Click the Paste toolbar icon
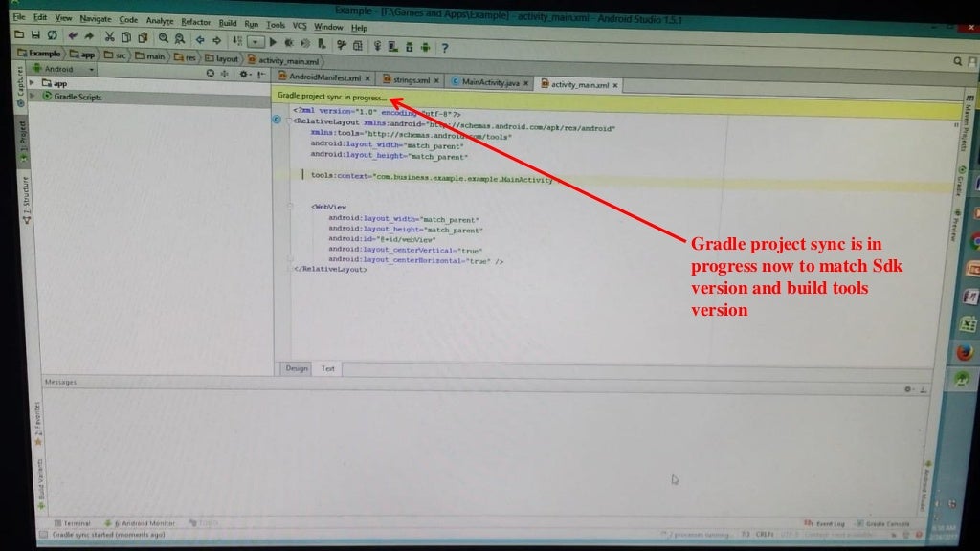 point(143,38)
